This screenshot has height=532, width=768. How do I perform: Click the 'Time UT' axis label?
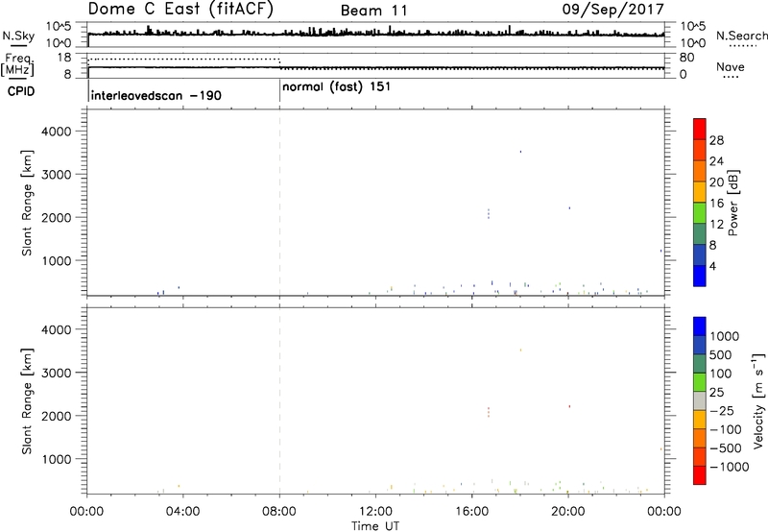(x=375, y=526)
